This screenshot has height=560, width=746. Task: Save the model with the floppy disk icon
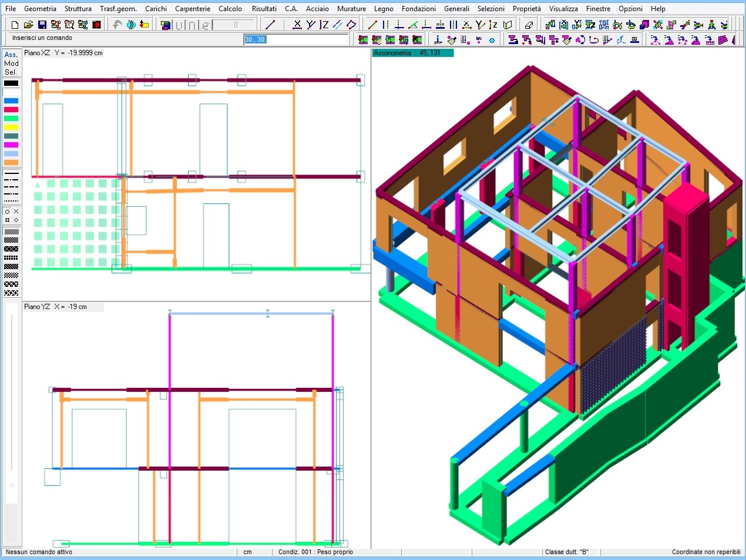(x=42, y=25)
